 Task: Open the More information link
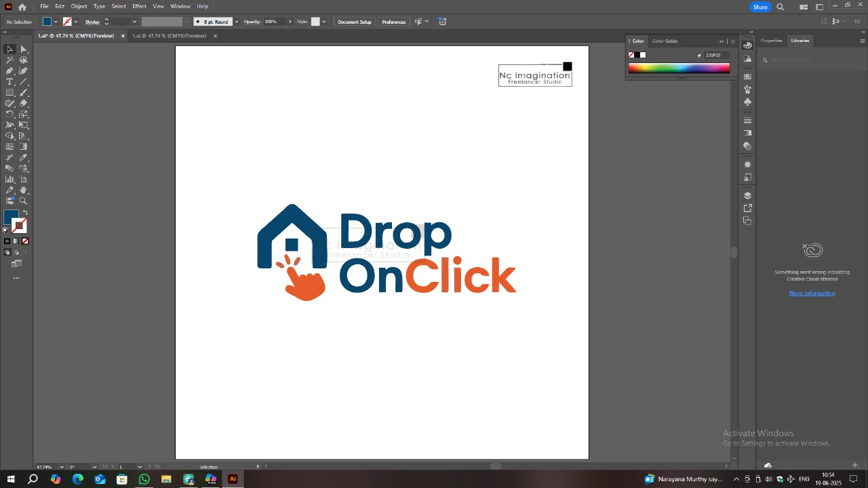812,293
